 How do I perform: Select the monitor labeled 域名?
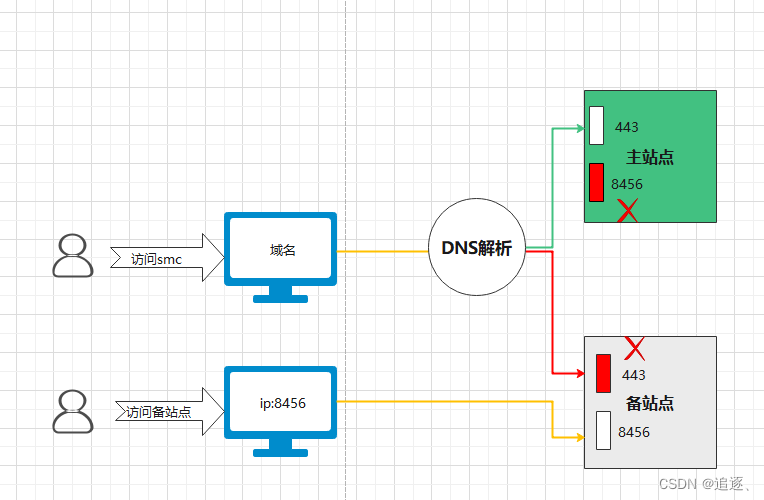point(280,257)
